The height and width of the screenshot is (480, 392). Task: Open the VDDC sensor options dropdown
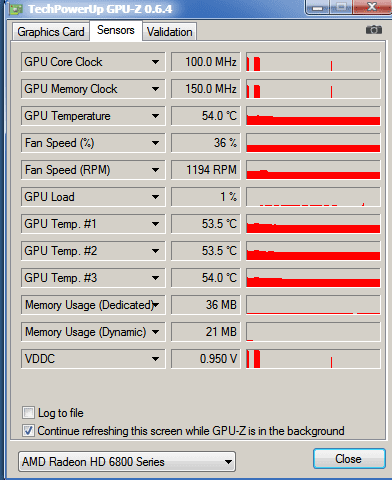click(x=155, y=359)
